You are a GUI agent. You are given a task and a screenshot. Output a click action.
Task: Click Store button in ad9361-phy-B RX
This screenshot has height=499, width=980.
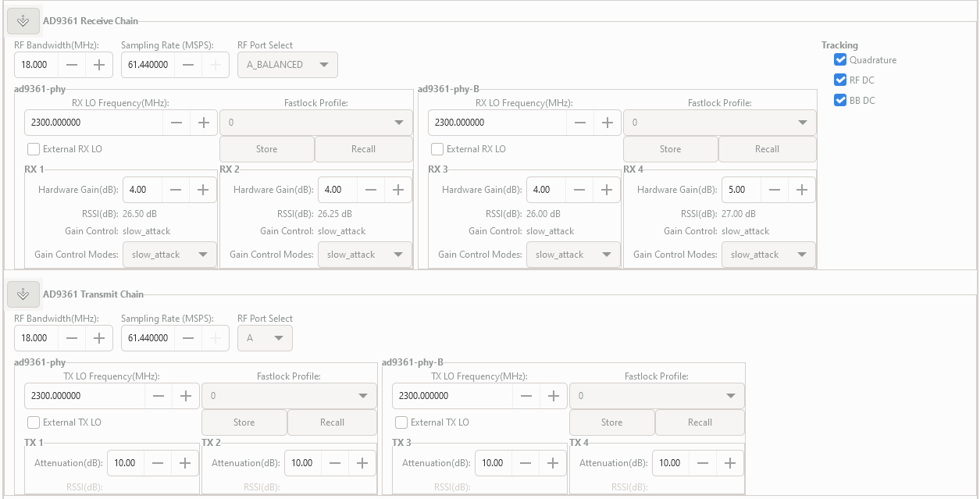coord(671,149)
